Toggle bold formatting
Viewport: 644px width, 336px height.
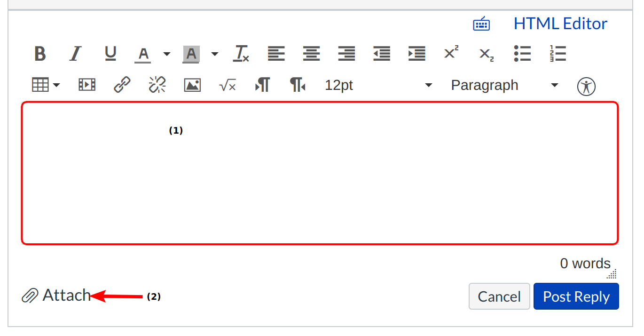(x=40, y=54)
